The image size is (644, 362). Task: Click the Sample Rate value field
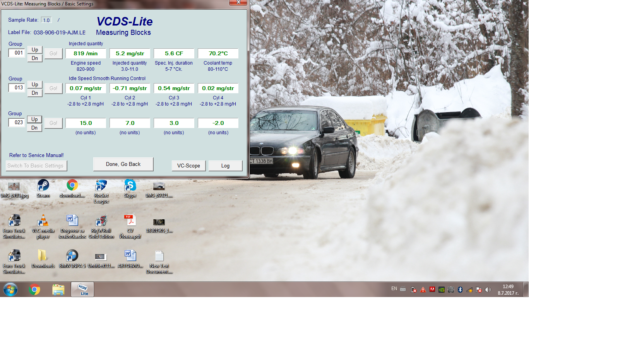(46, 20)
